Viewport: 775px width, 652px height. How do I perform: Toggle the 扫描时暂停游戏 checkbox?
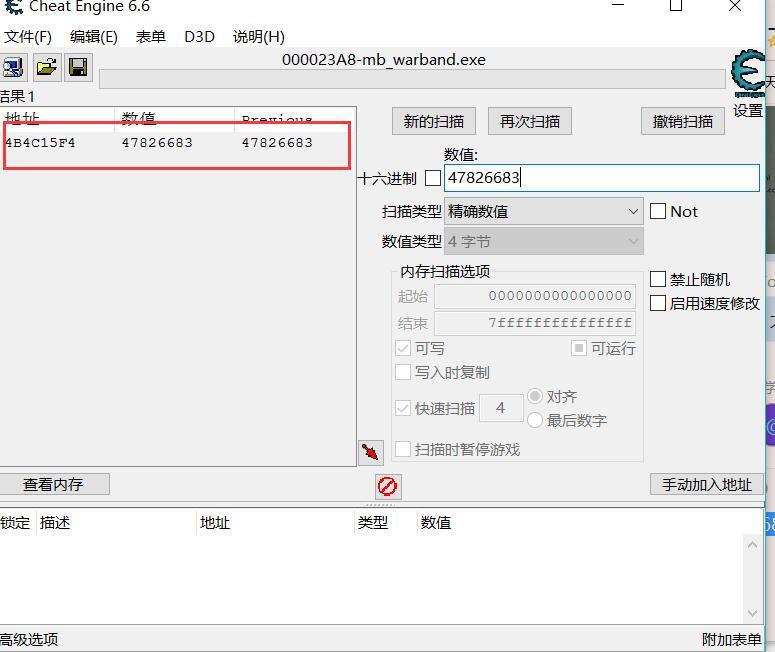(403, 449)
